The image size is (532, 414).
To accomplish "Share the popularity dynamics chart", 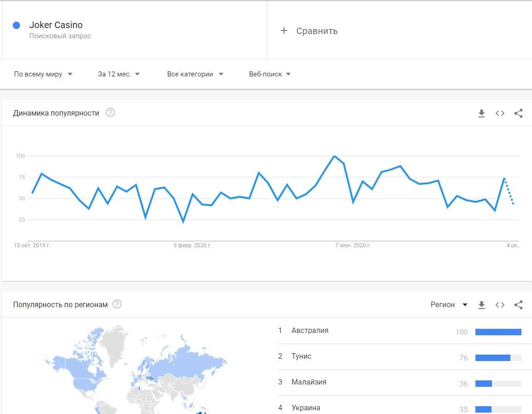I will coord(519,113).
